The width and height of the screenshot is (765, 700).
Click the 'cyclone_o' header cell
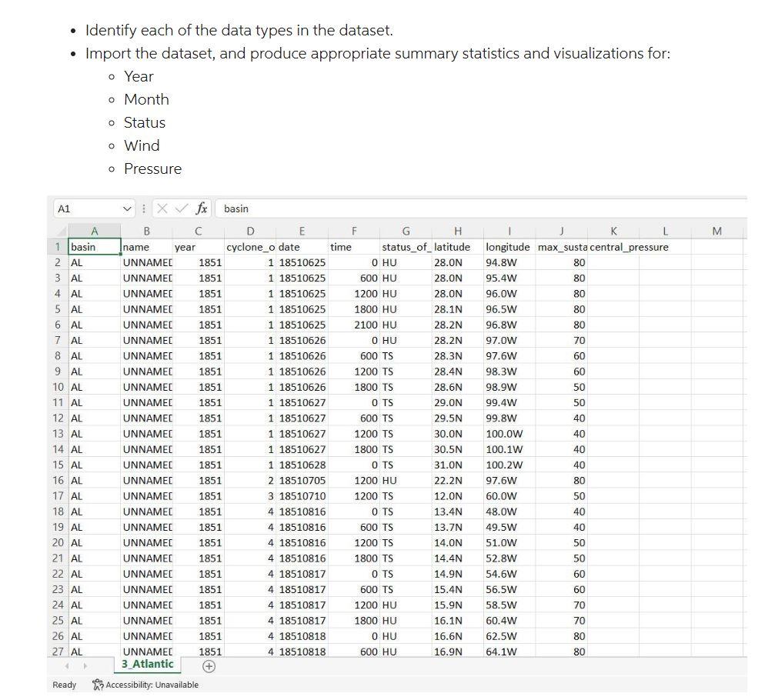coord(250,247)
